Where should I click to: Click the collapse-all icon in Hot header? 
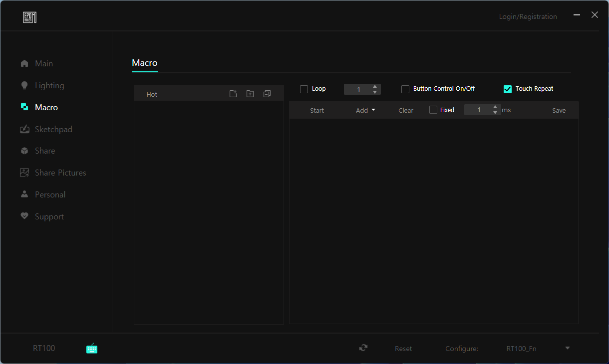(x=267, y=94)
